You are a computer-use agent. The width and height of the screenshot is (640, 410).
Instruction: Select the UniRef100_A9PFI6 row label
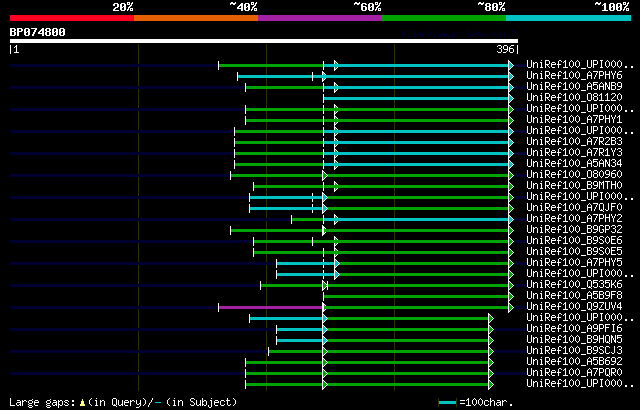coord(574,329)
